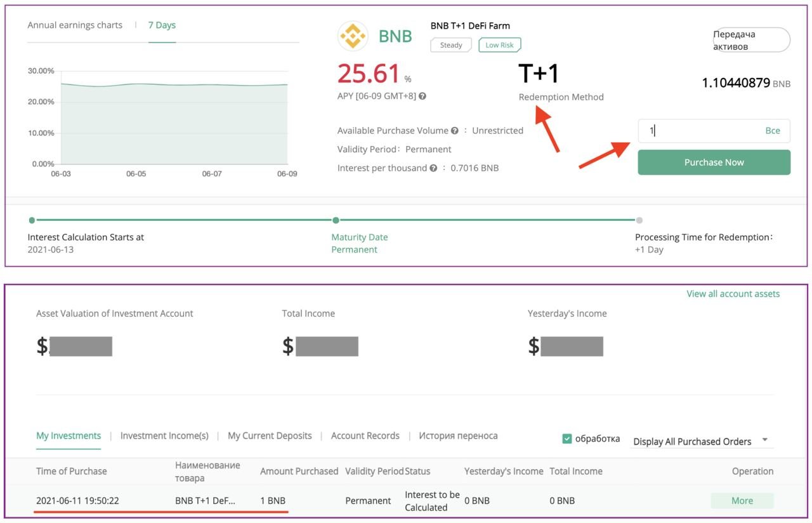
Task: Click the APY help question mark icon
Action: click(422, 96)
